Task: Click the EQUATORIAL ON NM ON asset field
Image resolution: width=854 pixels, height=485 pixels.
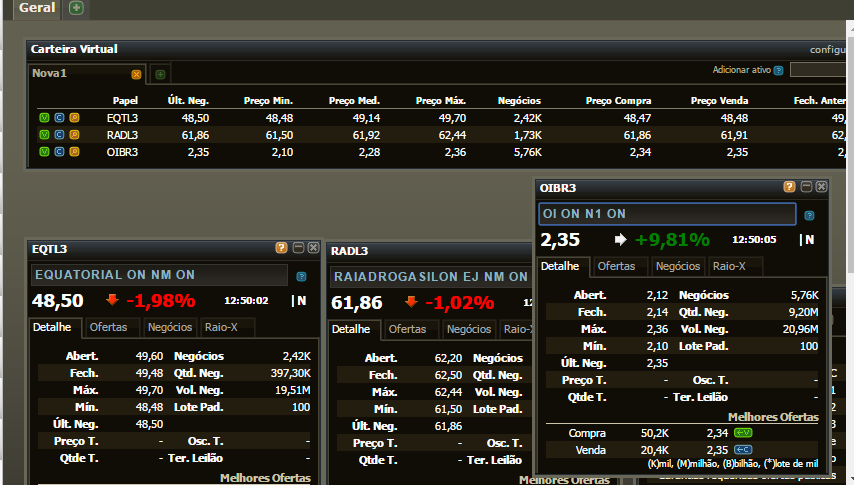Action: tap(159, 275)
